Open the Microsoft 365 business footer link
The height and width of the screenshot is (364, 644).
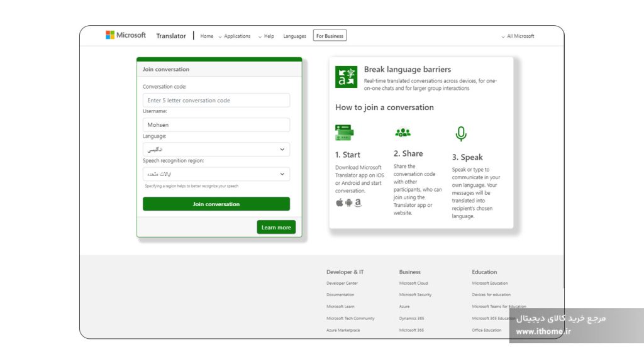coord(411,330)
